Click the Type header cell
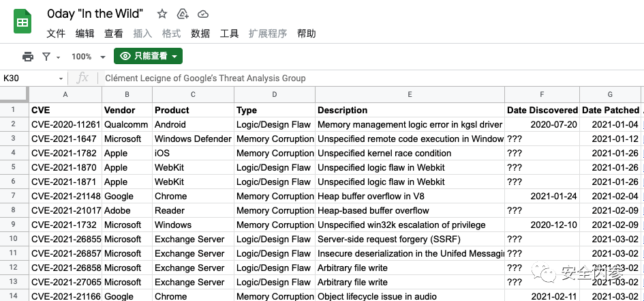 pyautogui.click(x=275, y=110)
